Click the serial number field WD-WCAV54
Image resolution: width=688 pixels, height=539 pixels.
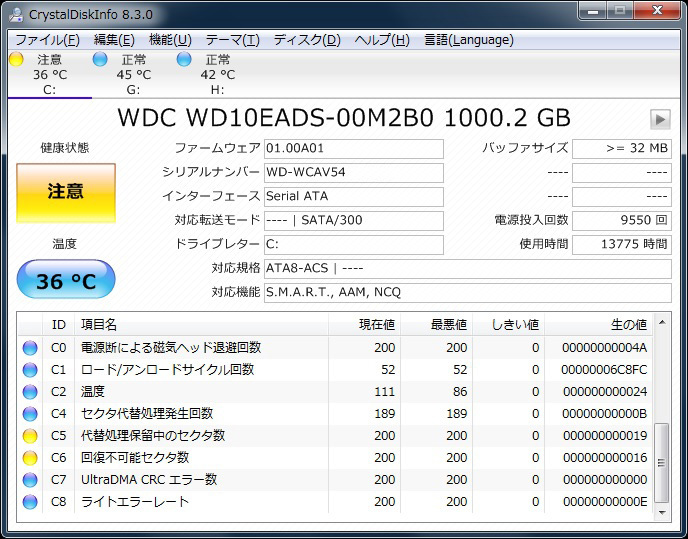354,172
